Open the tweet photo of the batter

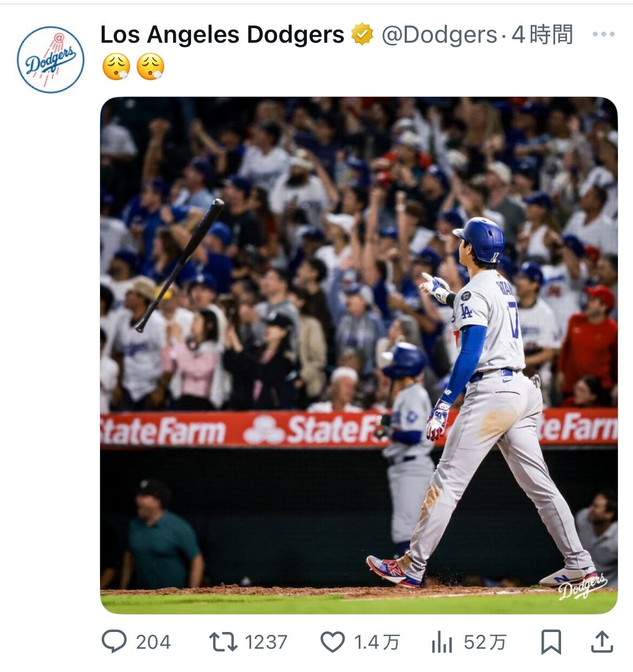359,355
